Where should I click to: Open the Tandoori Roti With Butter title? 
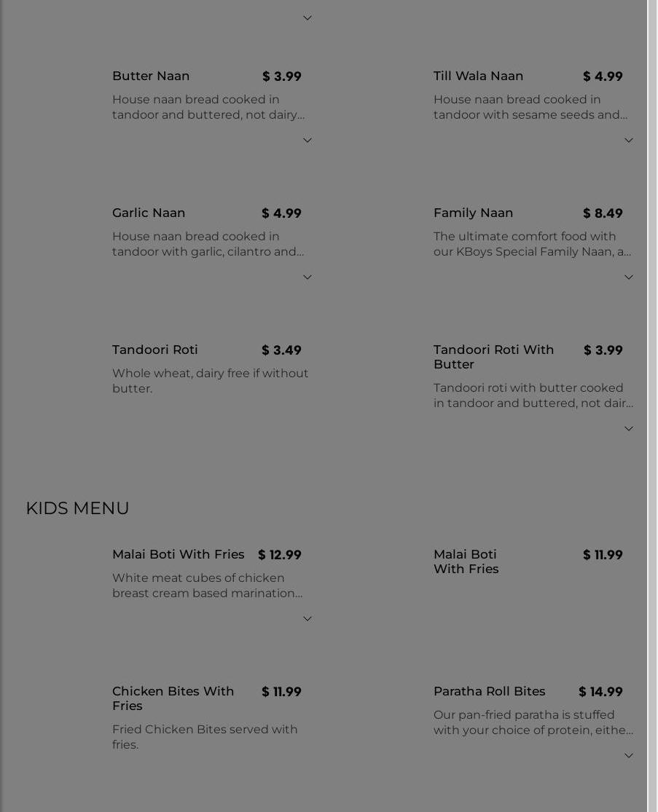[x=493, y=357]
